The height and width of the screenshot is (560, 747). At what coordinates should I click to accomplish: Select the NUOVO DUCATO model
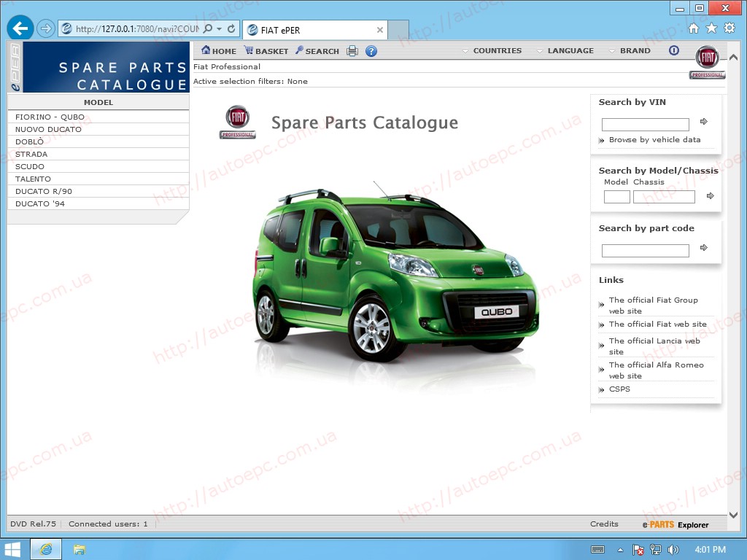pyautogui.click(x=98, y=129)
